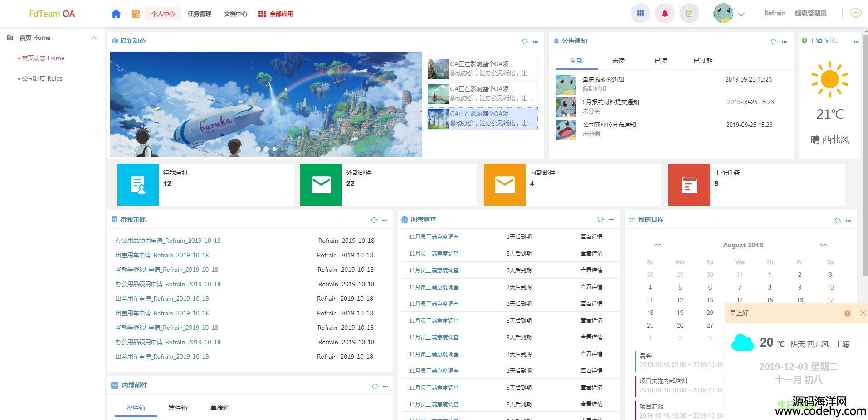
Task: Open 文档中心 menu
Action: (236, 14)
